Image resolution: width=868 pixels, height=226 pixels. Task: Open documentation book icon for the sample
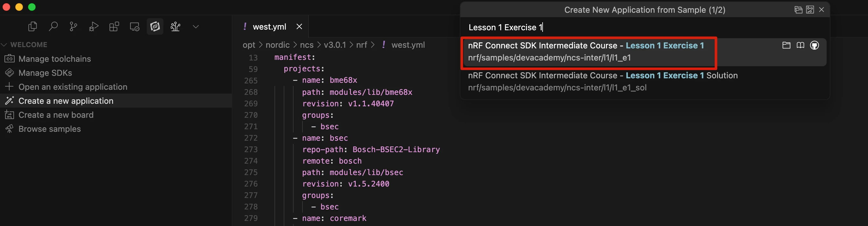point(800,46)
